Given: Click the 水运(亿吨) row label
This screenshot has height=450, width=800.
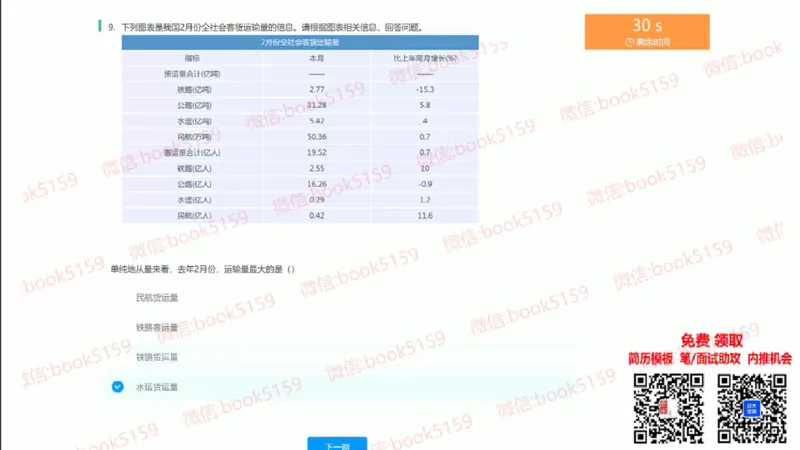Looking at the screenshot, I should pyautogui.click(x=194, y=121).
